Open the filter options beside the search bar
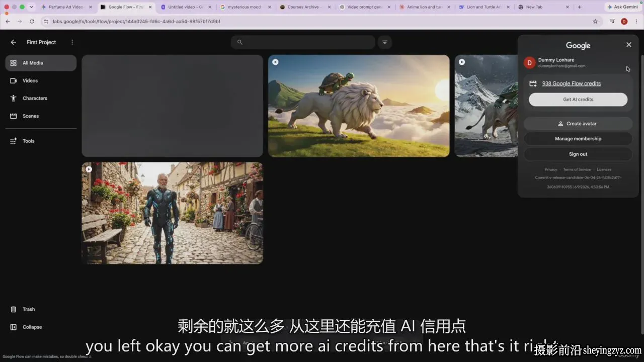 [385, 42]
